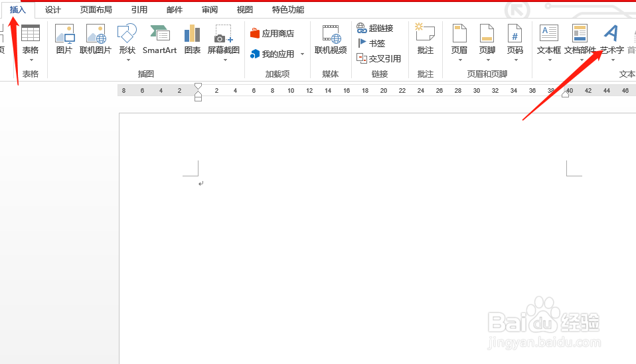Click the WordArt (艺术字) icon
The height and width of the screenshot is (364, 636).
[611, 33]
